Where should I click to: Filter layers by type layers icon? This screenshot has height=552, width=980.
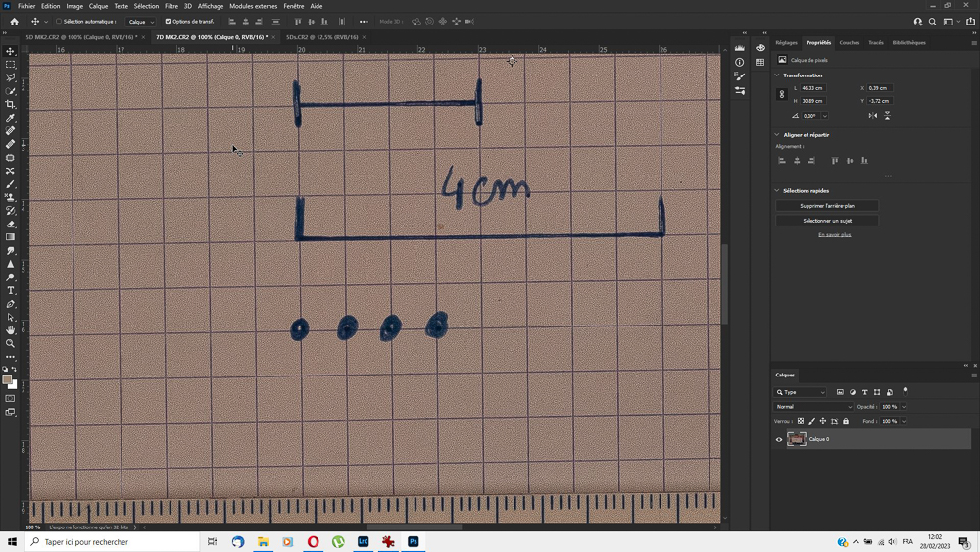pos(865,392)
